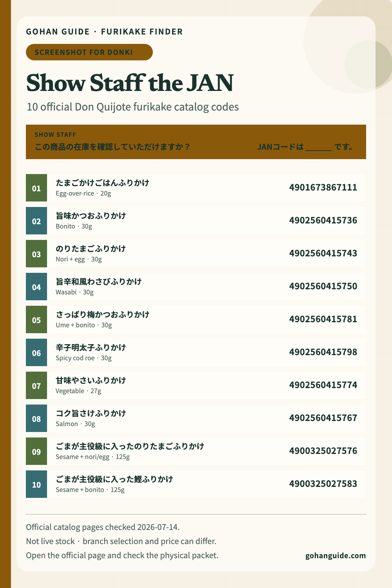Click the Screenshot for Donki pill
Image resolution: width=392 pixels, height=588 pixels.
89,52
